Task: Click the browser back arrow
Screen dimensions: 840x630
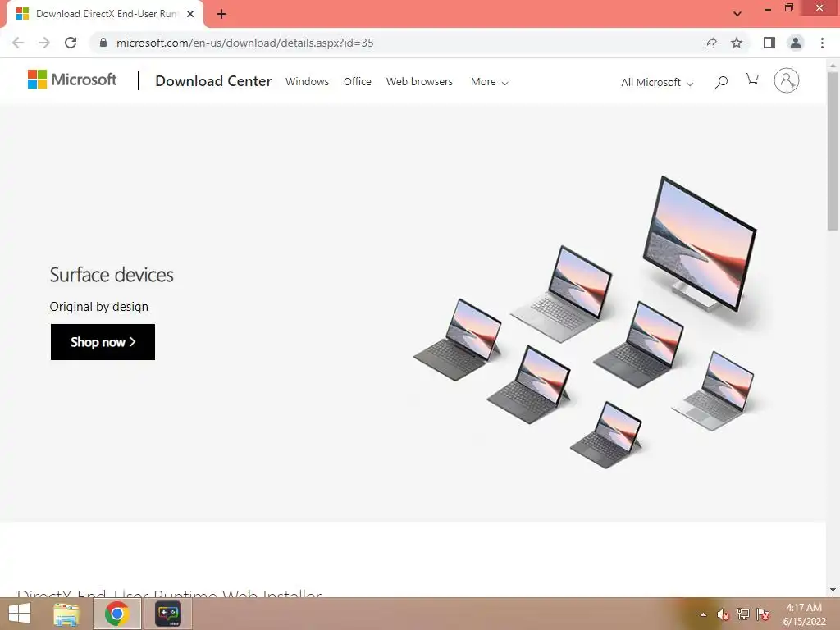Action: 18,43
